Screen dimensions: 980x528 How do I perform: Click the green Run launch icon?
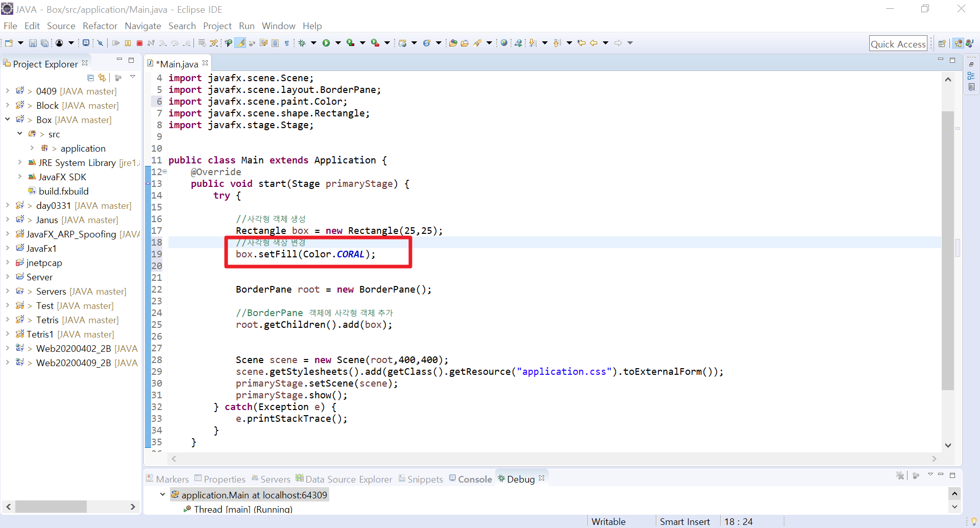click(326, 43)
